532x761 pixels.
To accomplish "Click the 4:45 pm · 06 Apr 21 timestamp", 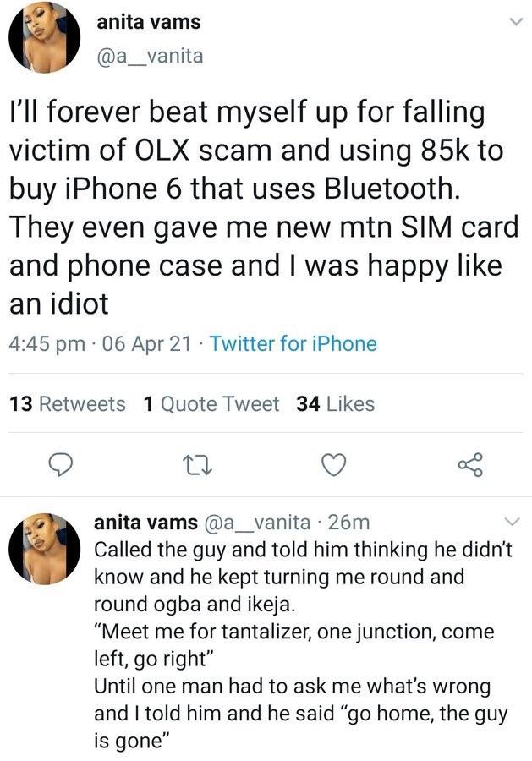I will 99,344.
